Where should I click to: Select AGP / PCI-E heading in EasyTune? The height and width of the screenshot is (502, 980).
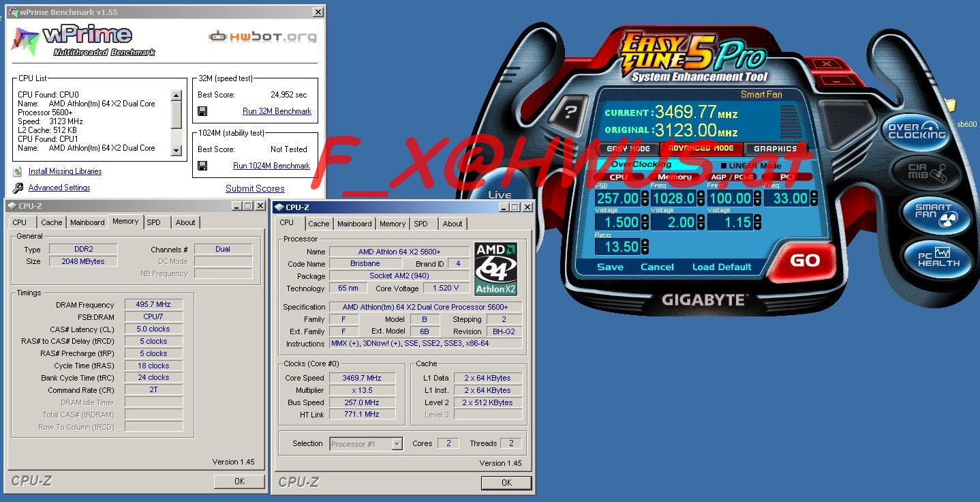(x=730, y=177)
